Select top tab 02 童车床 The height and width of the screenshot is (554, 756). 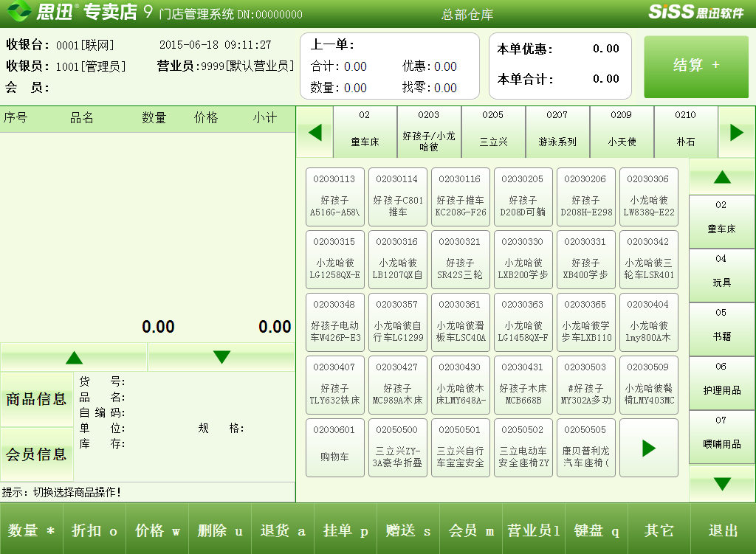coord(365,132)
